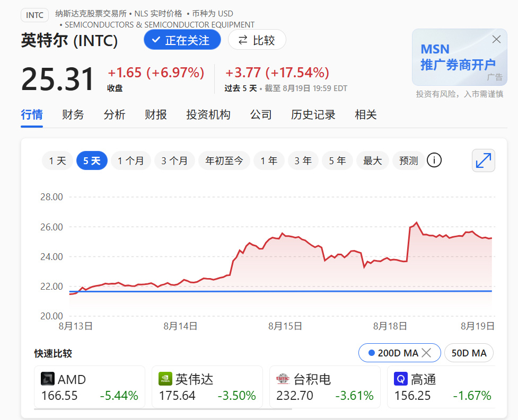
Task: Select the 5 年 range
Action: pos(337,160)
